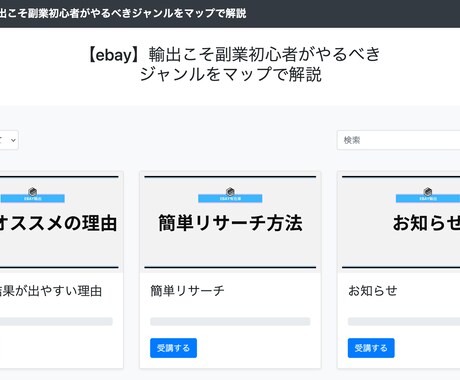Viewport: 460px width, 380px height.
Task: Focus the 検索 search input field
Action: tap(399, 140)
